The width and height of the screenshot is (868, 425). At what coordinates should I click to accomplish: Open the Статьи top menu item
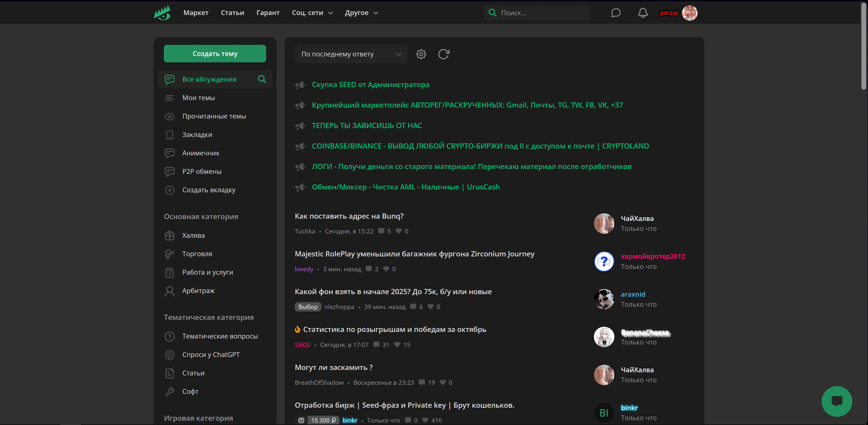click(x=232, y=13)
